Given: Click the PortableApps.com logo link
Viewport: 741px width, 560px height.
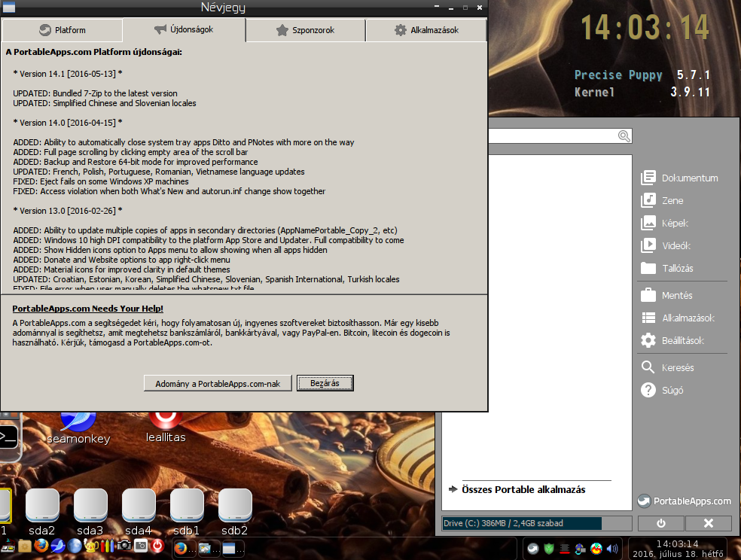Looking at the screenshot, I should pos(685,501).
